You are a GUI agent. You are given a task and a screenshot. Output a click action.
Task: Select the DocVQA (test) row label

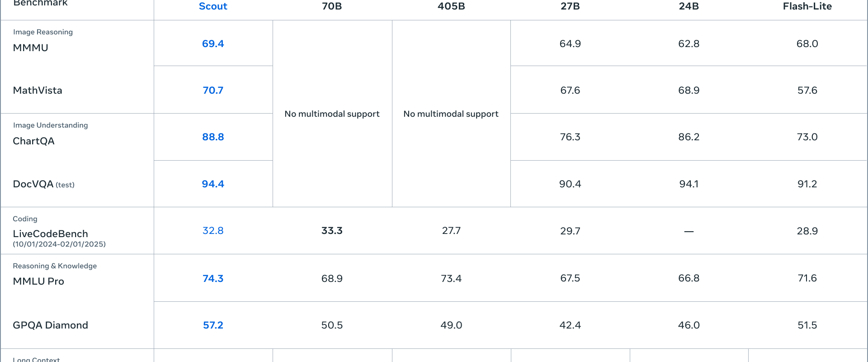(44, 184)
